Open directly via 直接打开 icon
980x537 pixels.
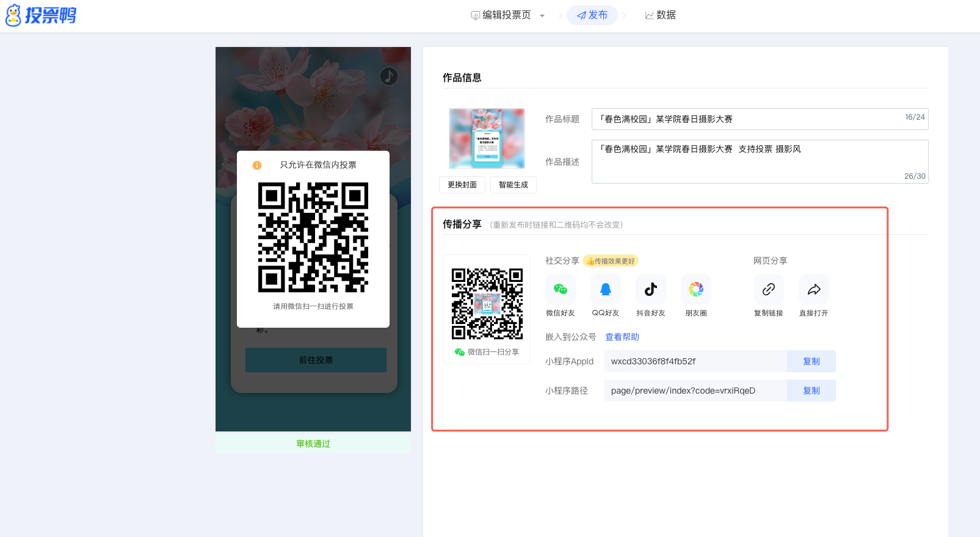click(x=813, y=289)
